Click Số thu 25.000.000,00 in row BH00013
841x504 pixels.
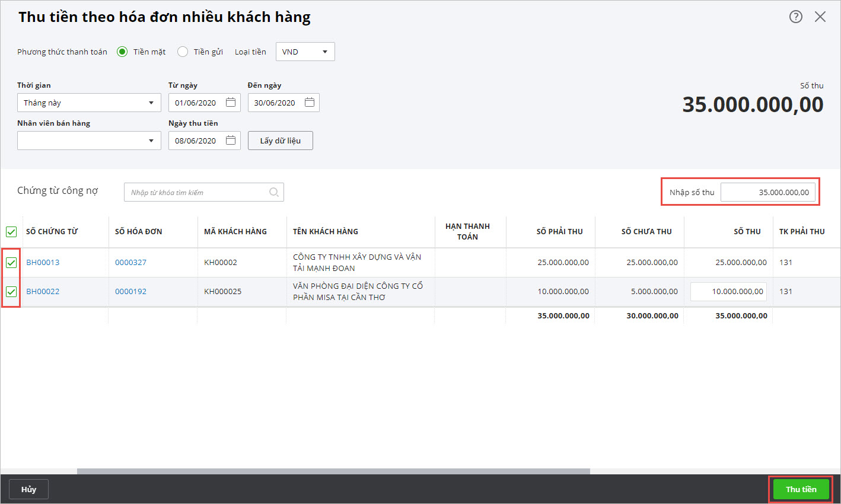(x=741, y=262)
